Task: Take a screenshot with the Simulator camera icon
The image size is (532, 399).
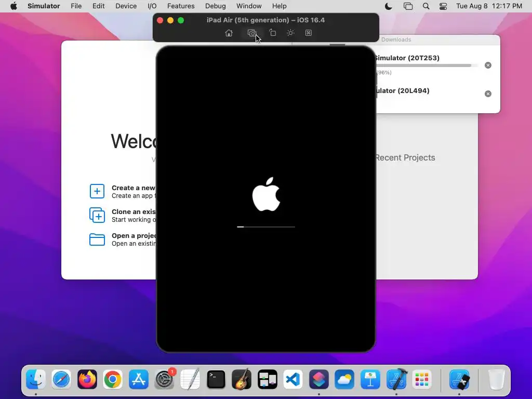Action: [x=252, y=33]
